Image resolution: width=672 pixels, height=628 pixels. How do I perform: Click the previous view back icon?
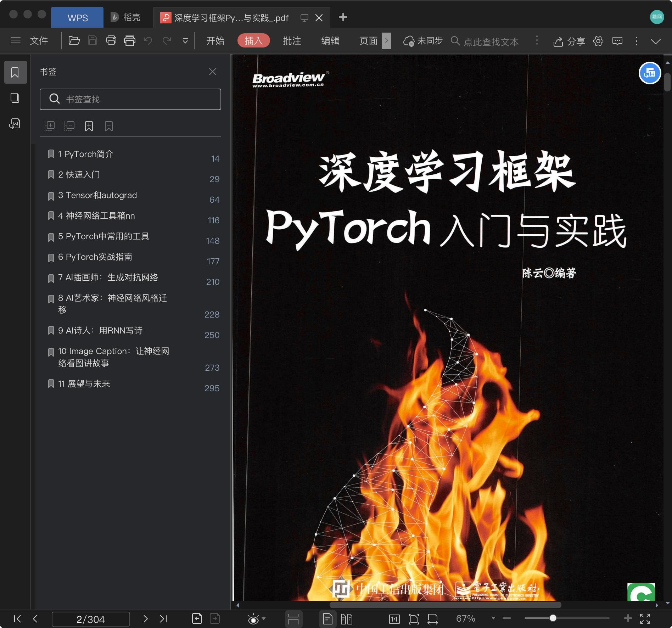[197, 618]
